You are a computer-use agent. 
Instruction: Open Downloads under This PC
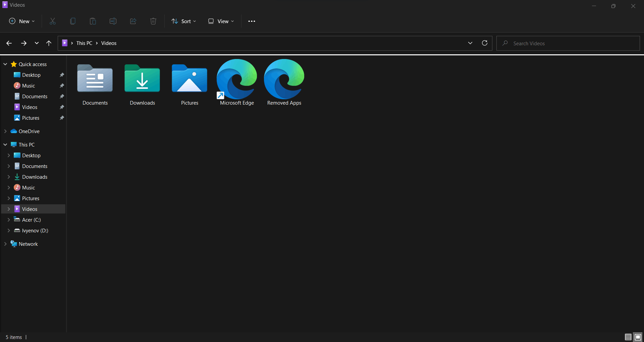pos(35,177)
